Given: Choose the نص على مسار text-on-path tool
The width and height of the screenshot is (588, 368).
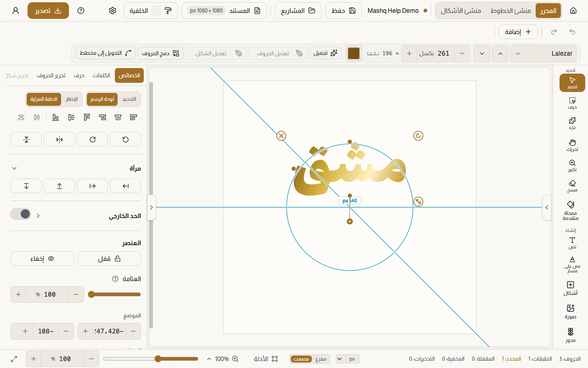Looking at the screenshot, I should pos(572,264).
